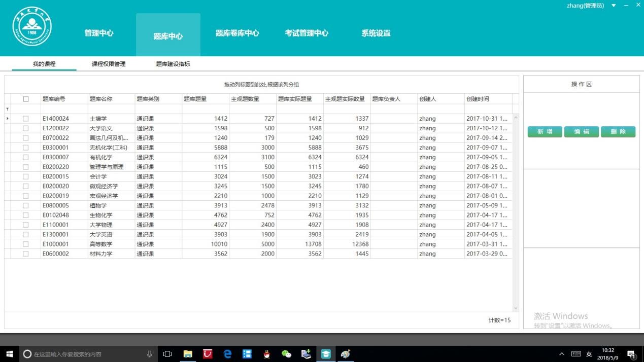Click the taskbar microphone search icon
Screen dimensions: 644x362
pyautogui.click(x=149, y=354)
